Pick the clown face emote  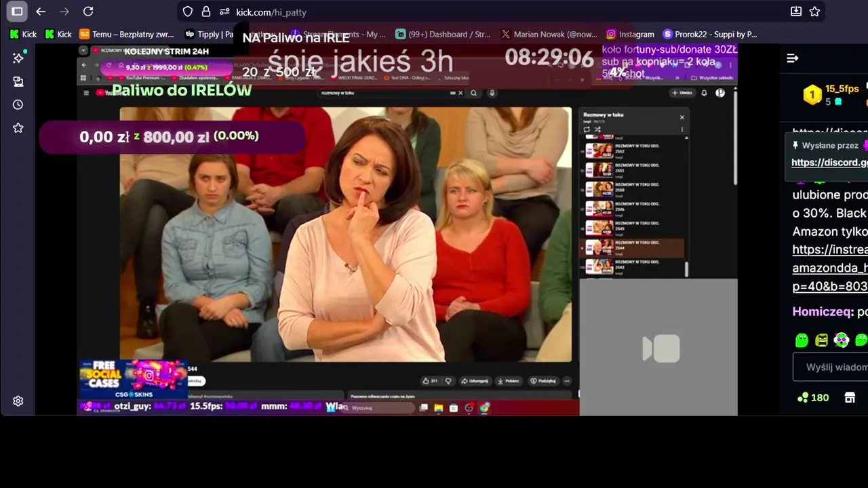pos(842,340)
